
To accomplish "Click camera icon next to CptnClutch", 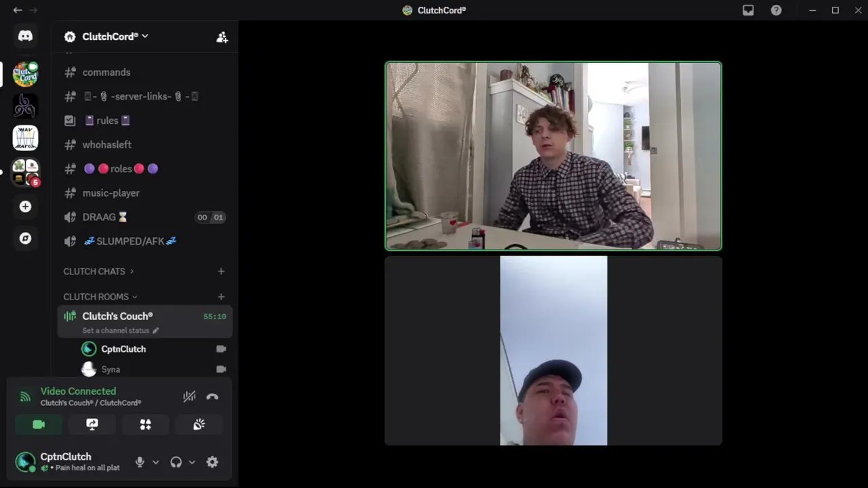I will click(221, 349).
